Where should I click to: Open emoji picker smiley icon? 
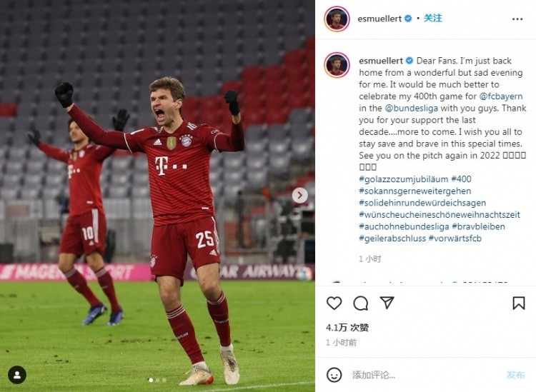click(334, 375)
